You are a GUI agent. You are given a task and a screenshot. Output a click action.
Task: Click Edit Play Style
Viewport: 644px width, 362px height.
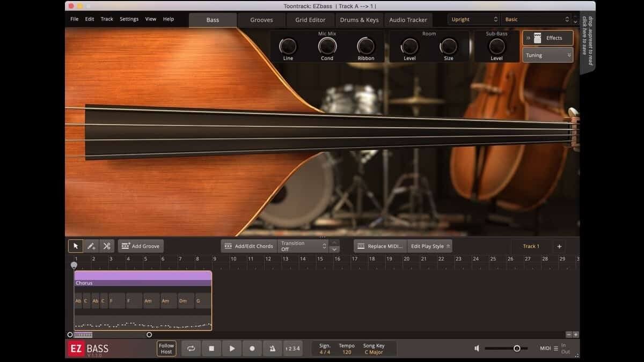429,246
